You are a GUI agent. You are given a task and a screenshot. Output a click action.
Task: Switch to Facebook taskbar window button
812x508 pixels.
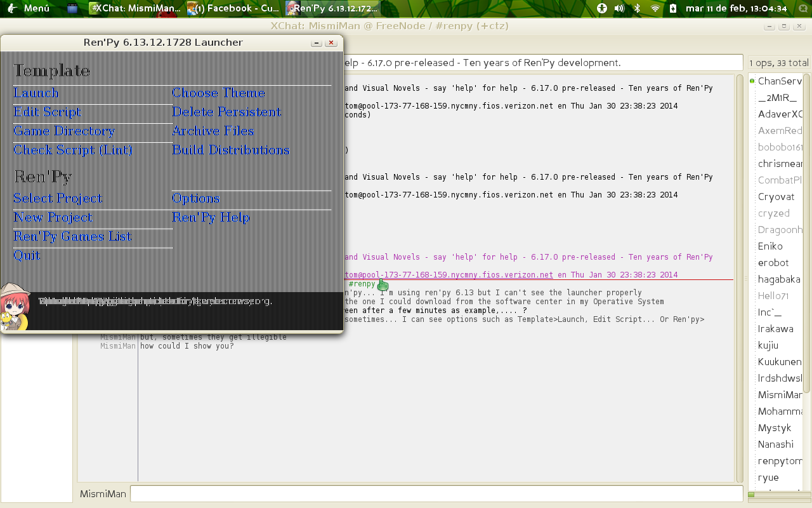pyautogui.click(x=234, y=8)
